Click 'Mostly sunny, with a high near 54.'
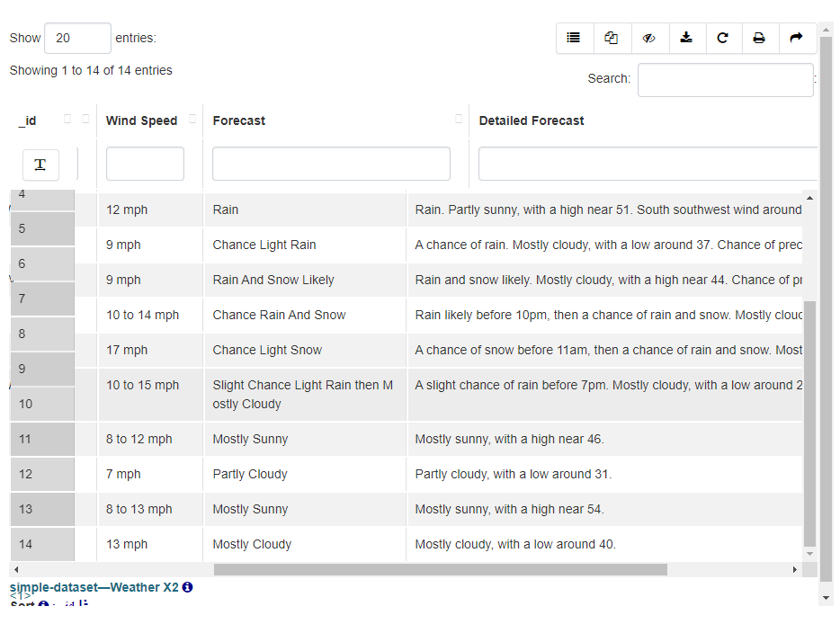Screen dimensions: 840x633 pyautogui.click(x=509, y=509)
